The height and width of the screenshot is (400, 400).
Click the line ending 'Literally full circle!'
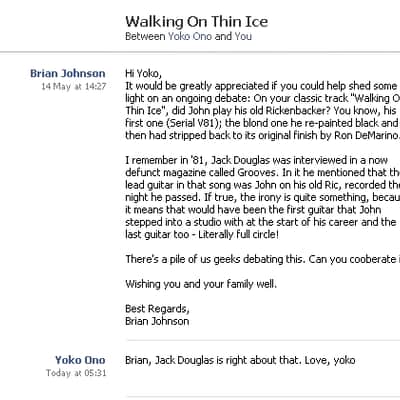click(x=202, y=234)
